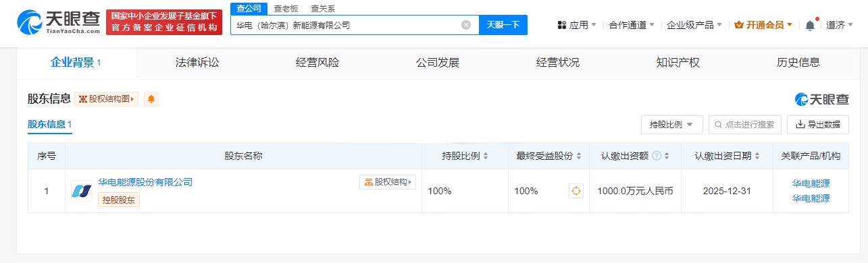Click first 华电能源 related product link
Screen dimensions: 868x263
pyautogui.click(x=811, y=183)
